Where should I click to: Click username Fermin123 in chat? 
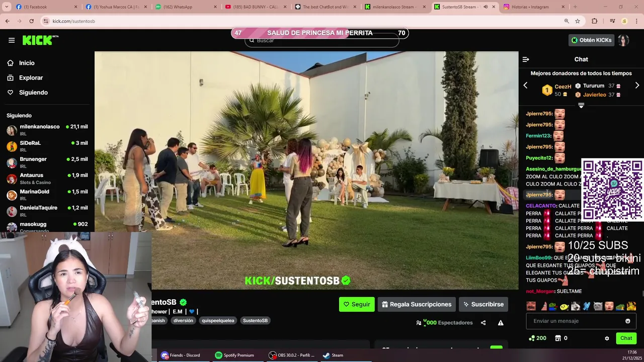point(538,136)
